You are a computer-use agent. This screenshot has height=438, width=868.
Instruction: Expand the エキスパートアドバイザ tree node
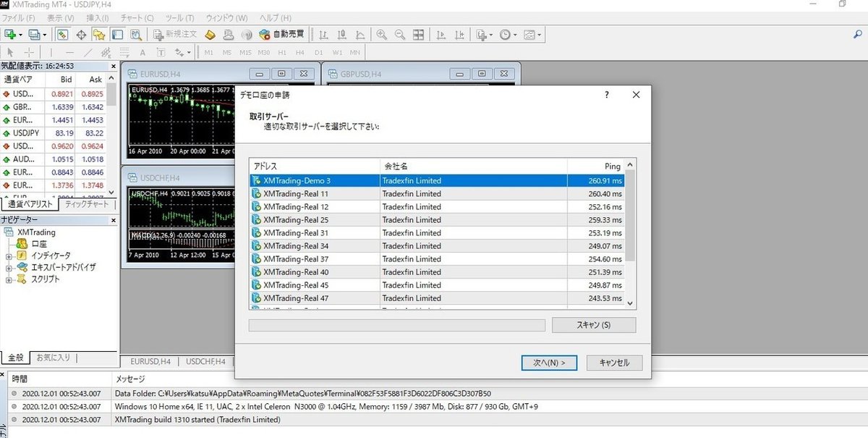click(x=9, y=267)
